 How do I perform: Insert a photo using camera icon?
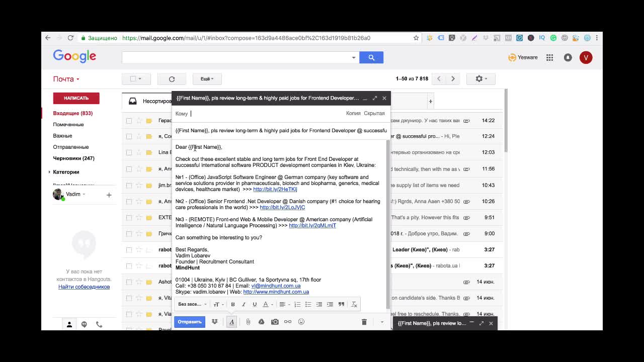(275, 322)
